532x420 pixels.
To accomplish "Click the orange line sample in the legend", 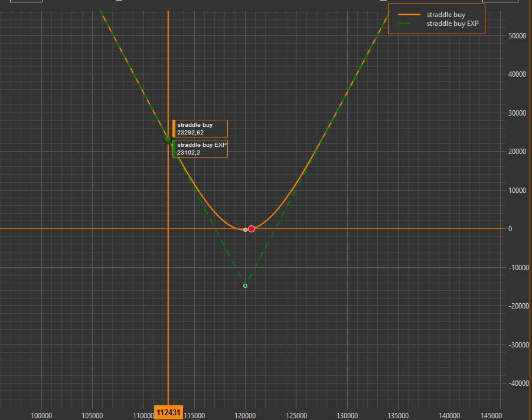I will (x=409, y=15).
